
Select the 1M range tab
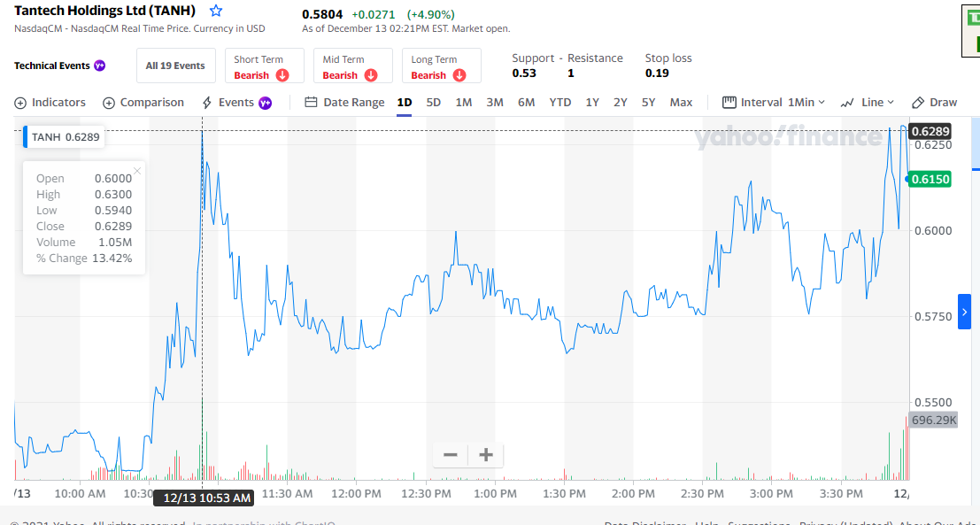click(463, 103)
